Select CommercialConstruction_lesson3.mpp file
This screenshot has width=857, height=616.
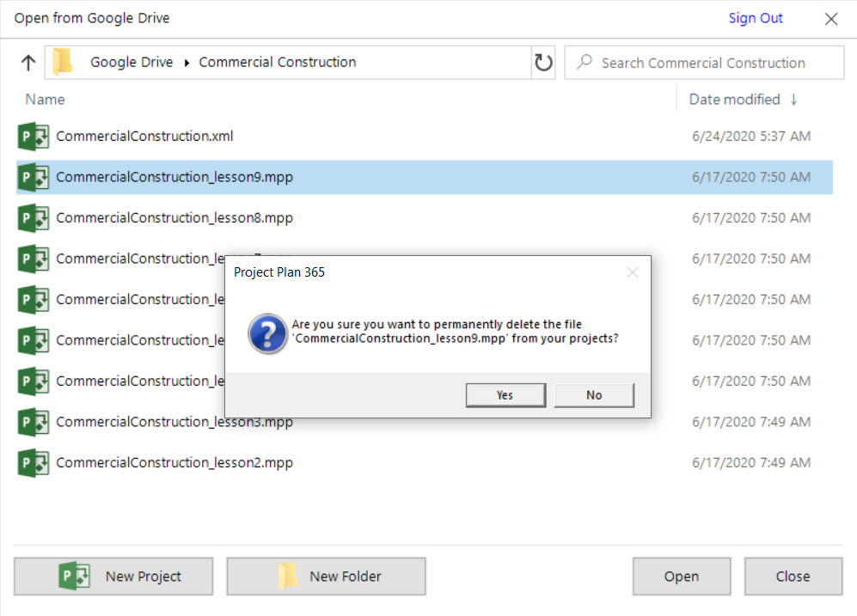tap(424, 422)
